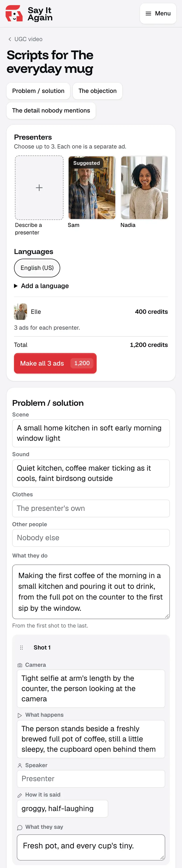Viewport: 182px width, 868px height.
Task: Click the Say It Again logo
Action: point(29,14)
